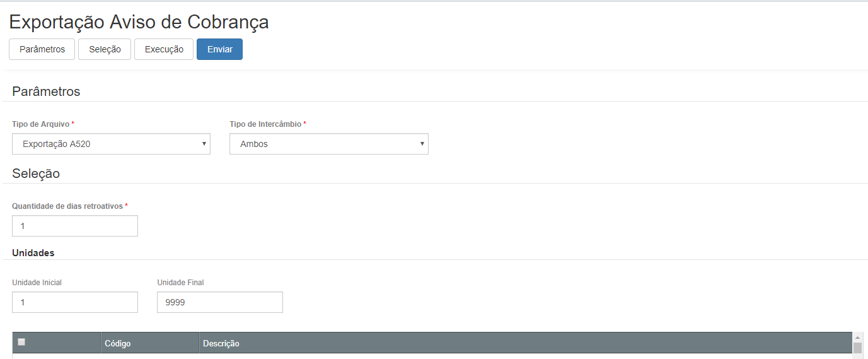Click into the Unidade Inicial field
Screen dimensions: 868x359
point(75,302)
